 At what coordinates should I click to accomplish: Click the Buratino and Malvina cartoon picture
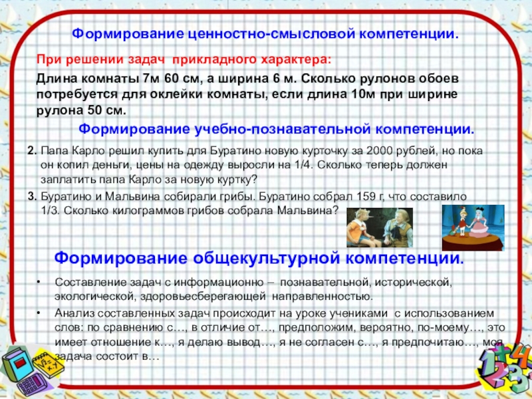coord(473,227)
